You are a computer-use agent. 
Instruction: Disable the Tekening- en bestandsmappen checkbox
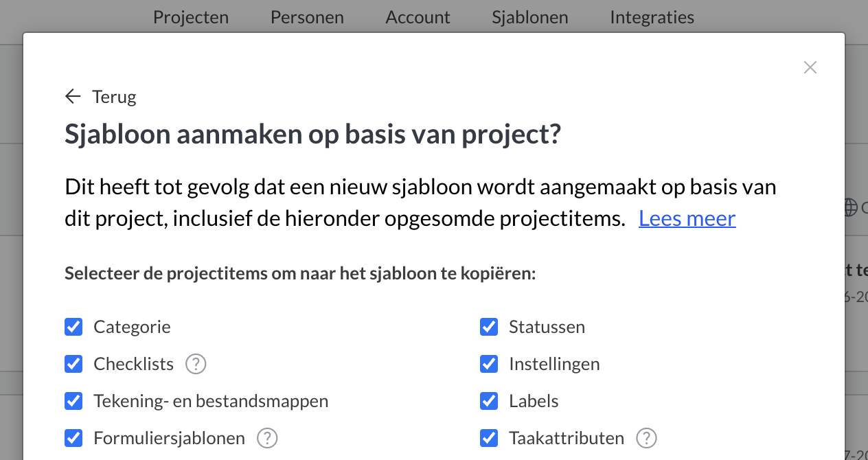[73, 401]
